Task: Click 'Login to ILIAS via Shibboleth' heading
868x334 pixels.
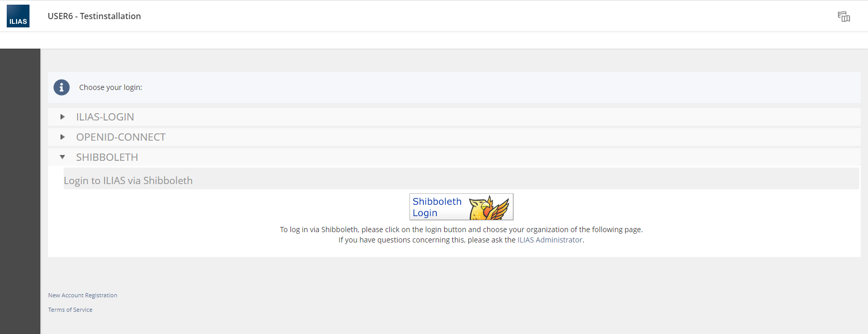Action: [128, 180]
